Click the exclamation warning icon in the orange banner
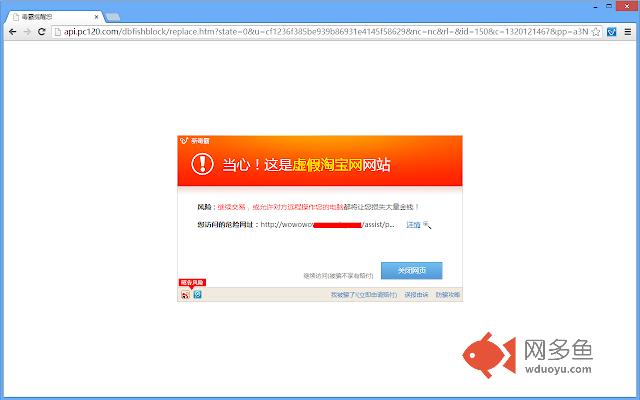Screen dimensions: 640x400 click(202, 164)
